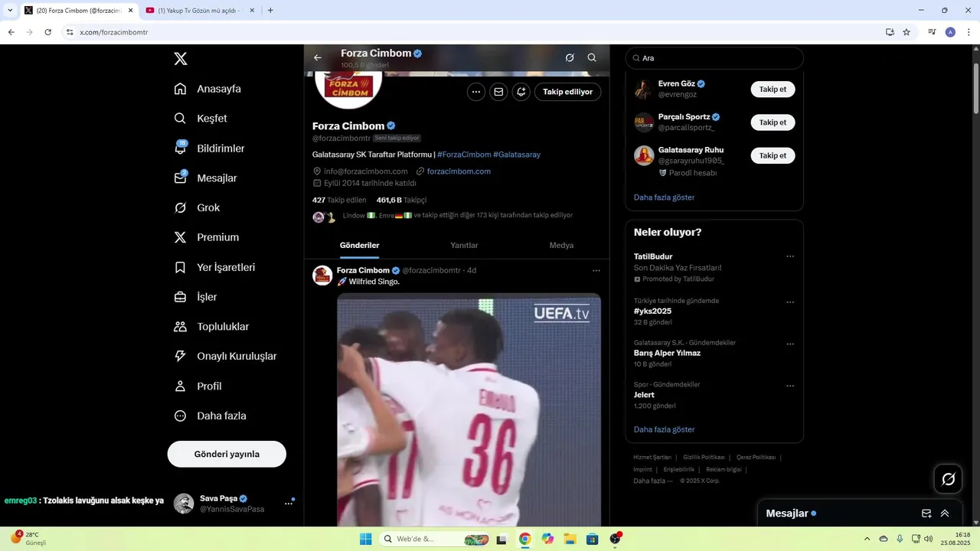Click the Profil person icon
This screenshot has width=980, height=551.
coord(180,386)
